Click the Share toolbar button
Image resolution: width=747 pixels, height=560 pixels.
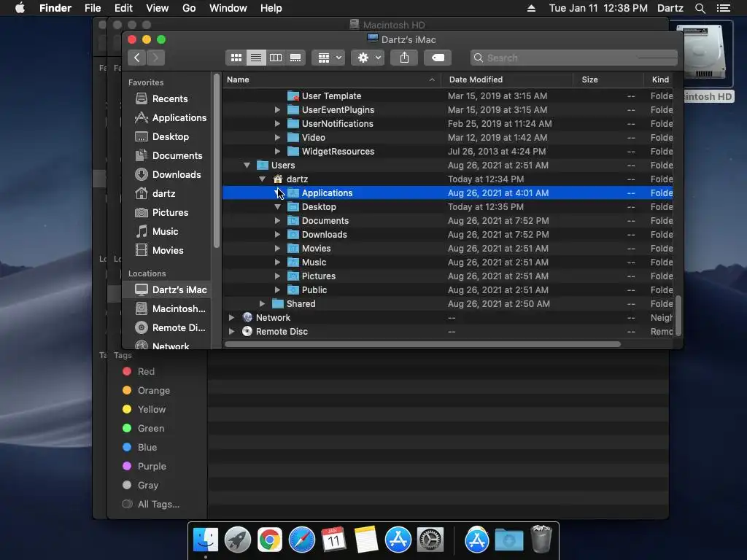pos(404,58)
